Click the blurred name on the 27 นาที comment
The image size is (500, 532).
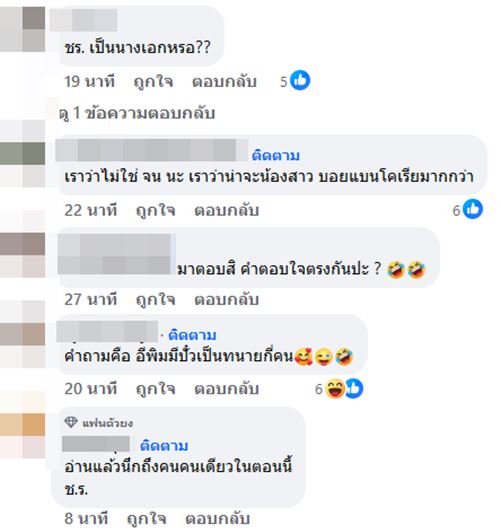click(x=114, y=254)
